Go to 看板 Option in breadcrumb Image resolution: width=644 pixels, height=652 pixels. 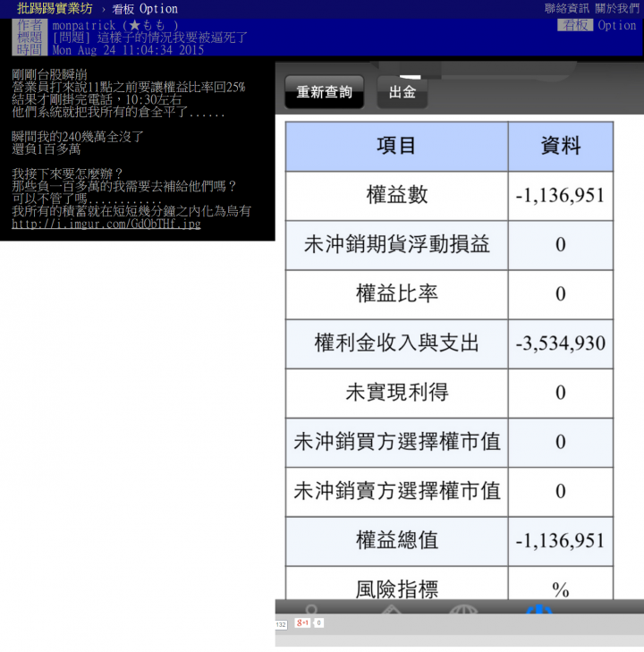145,9
